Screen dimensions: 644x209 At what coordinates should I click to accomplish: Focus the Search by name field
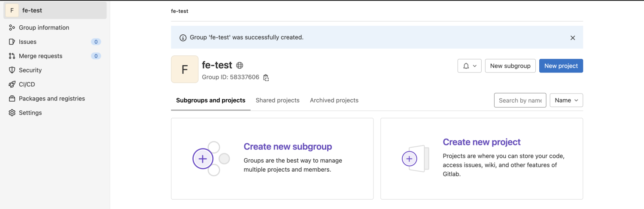coord(519,100)
